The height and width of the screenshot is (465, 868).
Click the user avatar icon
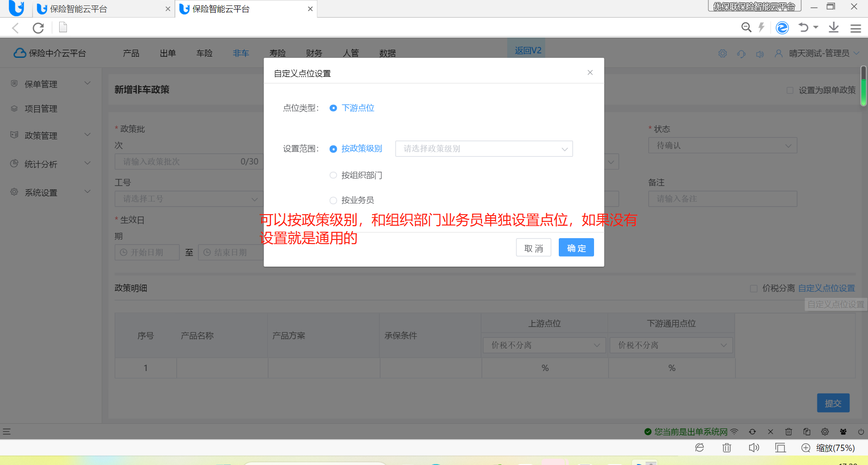[x=778, y=53]
